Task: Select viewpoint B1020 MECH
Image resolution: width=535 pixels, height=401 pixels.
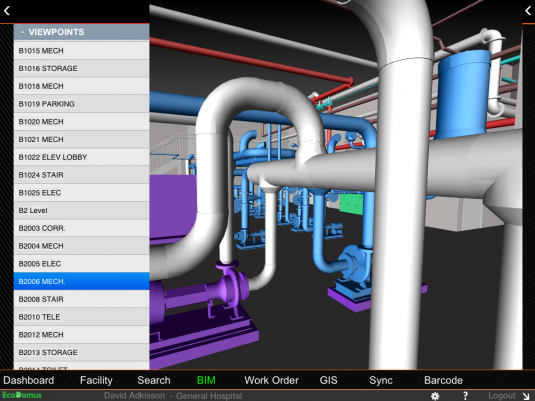Action: coord(82,121)
